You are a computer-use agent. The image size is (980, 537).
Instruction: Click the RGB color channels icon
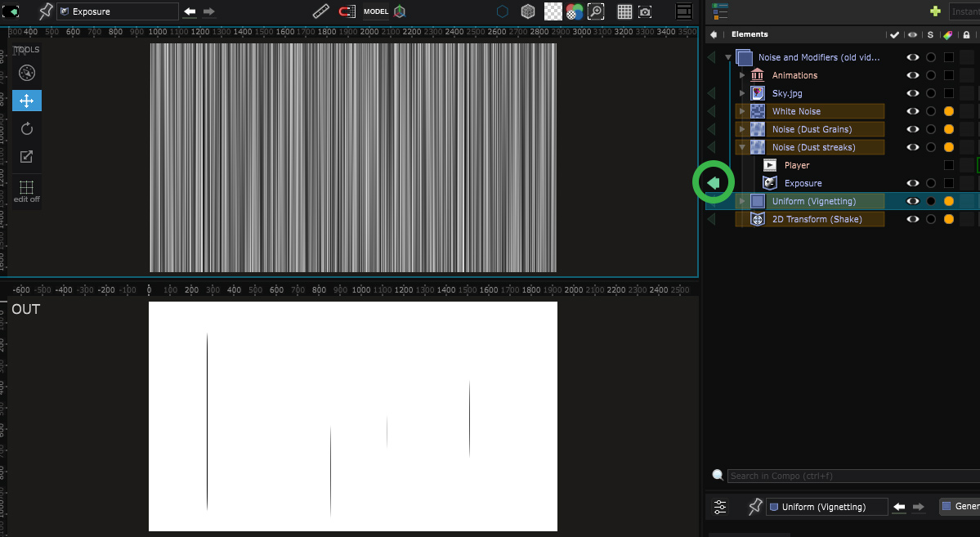click(575, 11)
